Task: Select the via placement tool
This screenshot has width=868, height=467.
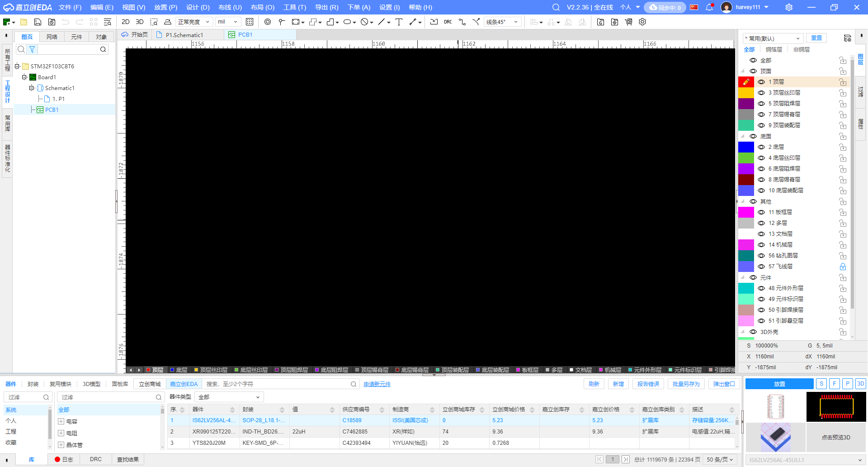Action: pos(268,22)
